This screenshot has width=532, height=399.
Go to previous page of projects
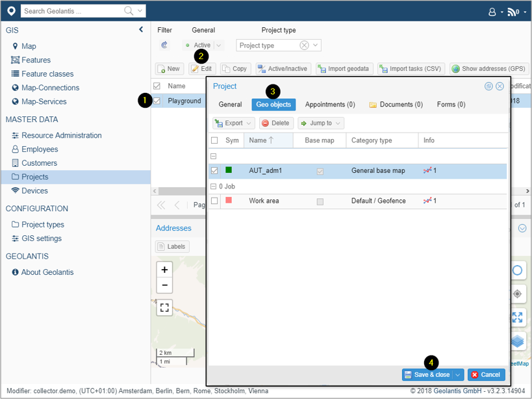[x=177, y=205]
